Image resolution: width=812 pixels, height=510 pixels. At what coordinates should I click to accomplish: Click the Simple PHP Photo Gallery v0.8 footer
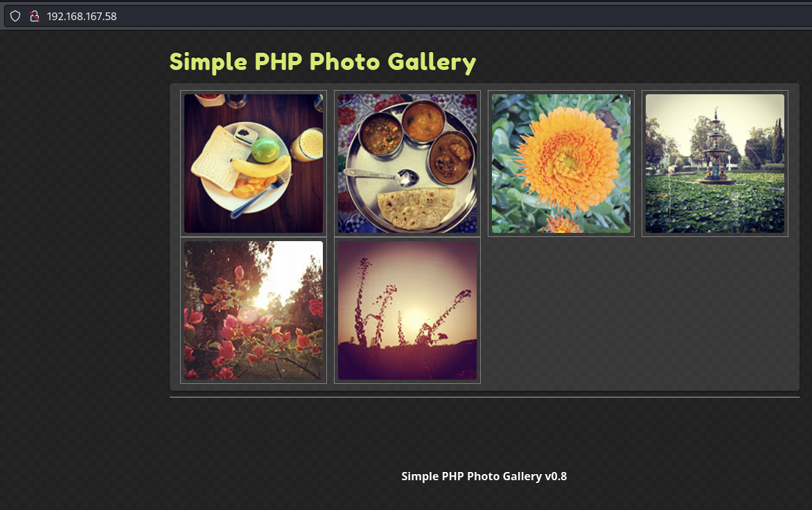point(484,476)
